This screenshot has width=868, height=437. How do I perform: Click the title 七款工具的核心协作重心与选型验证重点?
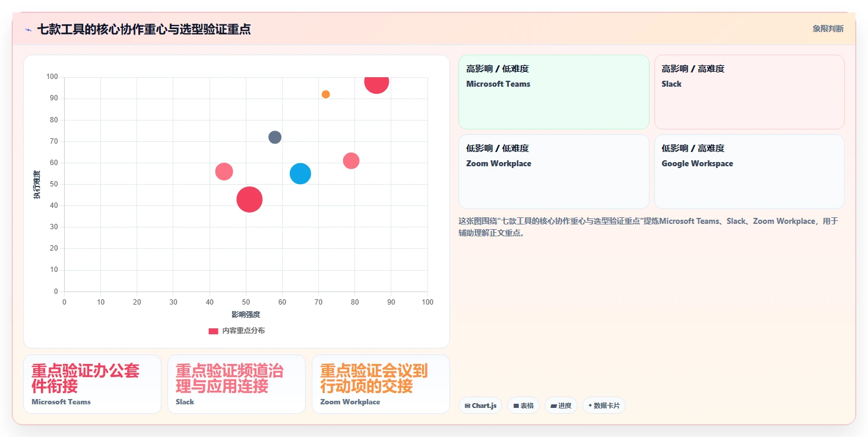144,29
